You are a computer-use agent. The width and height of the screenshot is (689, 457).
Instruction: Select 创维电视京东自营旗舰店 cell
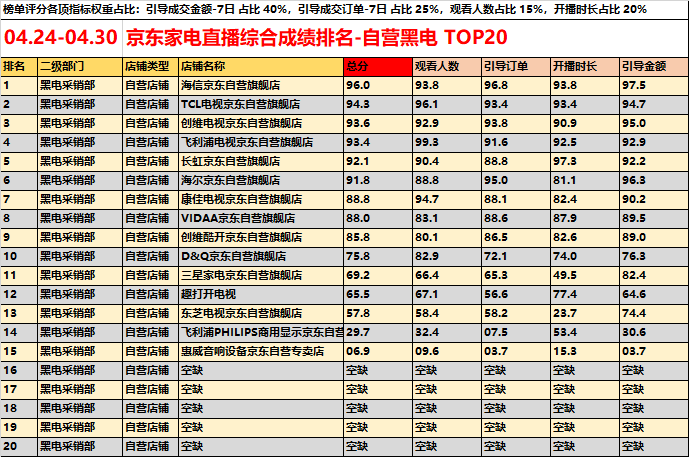(x=261, y=123)
